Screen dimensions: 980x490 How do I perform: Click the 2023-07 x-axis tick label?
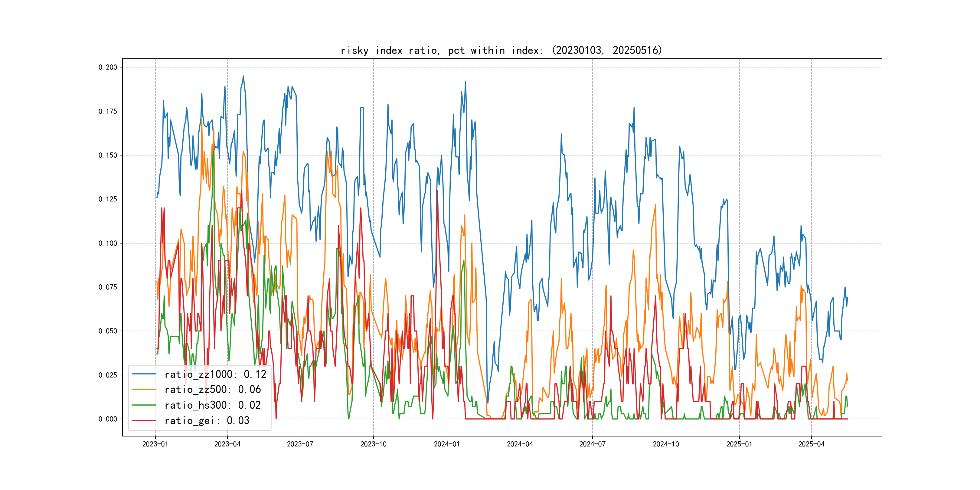pyautogui.click(x=300, y=444)
